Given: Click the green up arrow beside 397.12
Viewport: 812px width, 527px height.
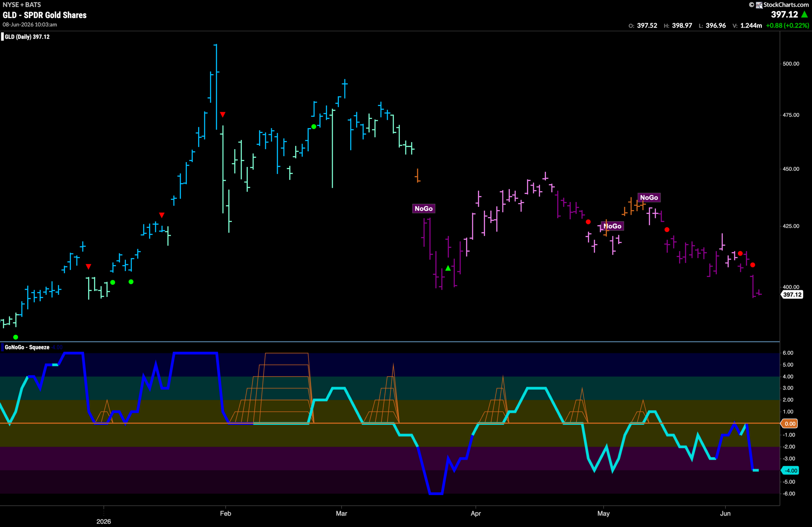Looking at the screenshot, I should pyautogui.click(x=804, y=14).
